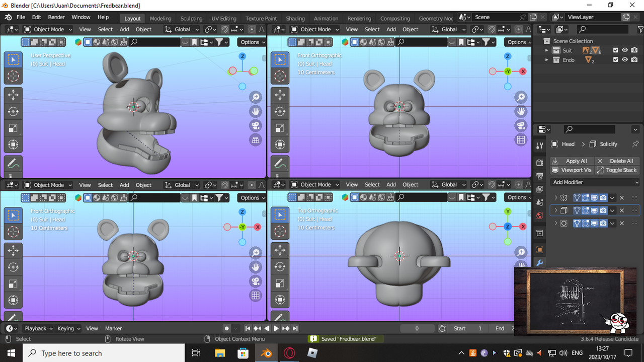This screenshot has height=362, width=644.
Task: Open the Object properties tab icon
Action: click(540, 250)
